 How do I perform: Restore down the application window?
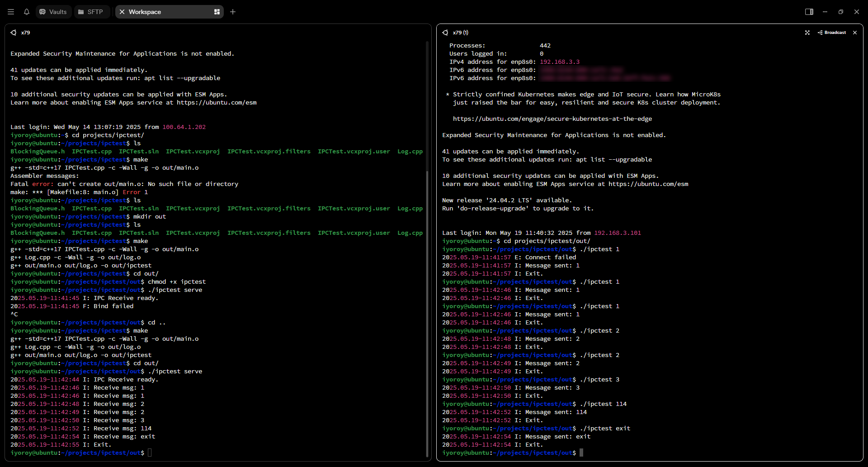coord(841,12)
